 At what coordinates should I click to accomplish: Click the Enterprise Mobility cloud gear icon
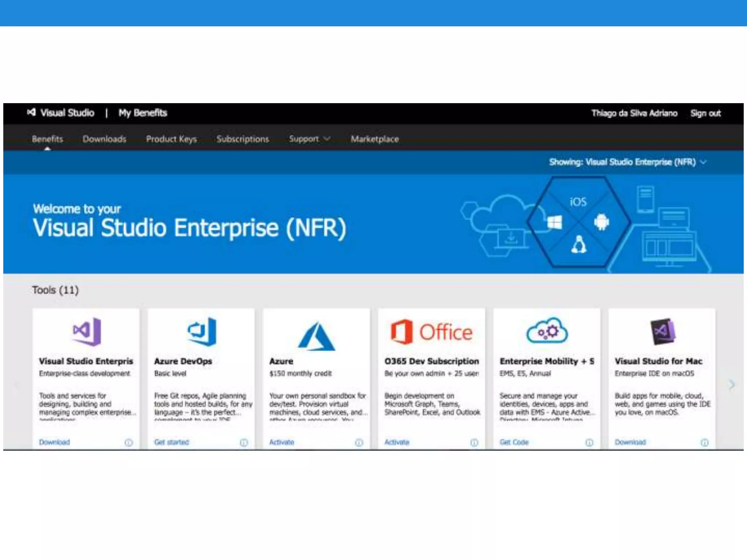pyautogui.click(x=547, y=331)
